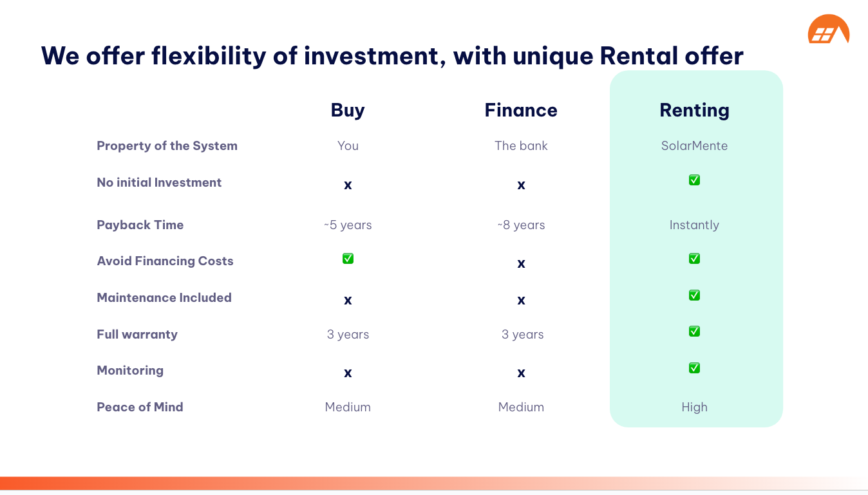868x495 pixels.
Task: Click the Payback Time row label
Action: (x=140, y=225)
